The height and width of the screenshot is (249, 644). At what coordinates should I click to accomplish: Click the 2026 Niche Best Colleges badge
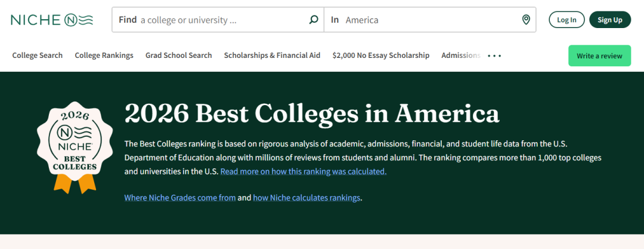pyautogui.click(x=75, y=147)
